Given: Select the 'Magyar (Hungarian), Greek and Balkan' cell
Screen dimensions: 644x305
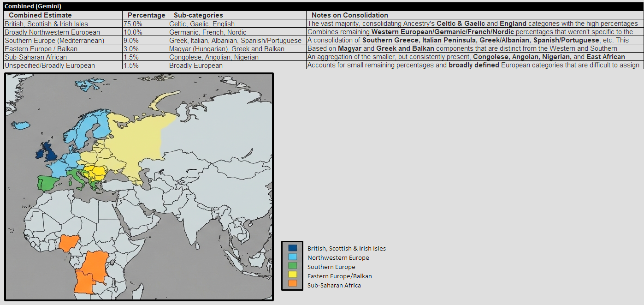Looking at the screenshot, I should 226,49.
